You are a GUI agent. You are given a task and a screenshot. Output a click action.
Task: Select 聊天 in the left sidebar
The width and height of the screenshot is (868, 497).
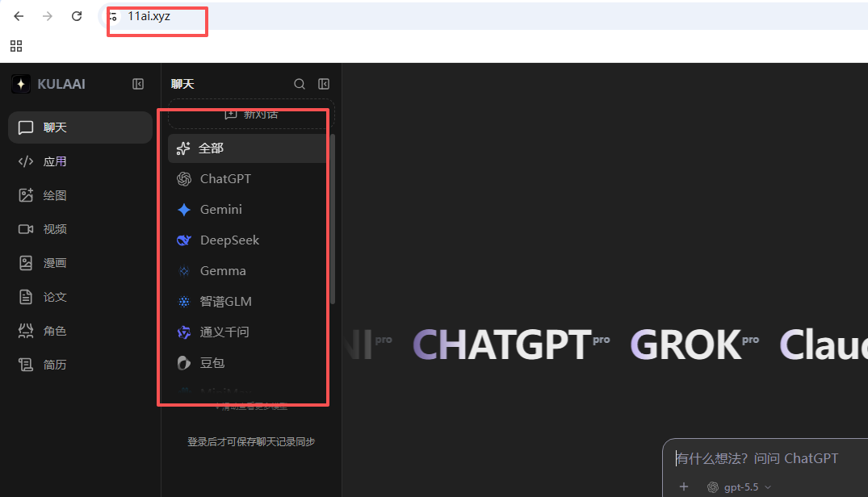click(x=80, y=127)
